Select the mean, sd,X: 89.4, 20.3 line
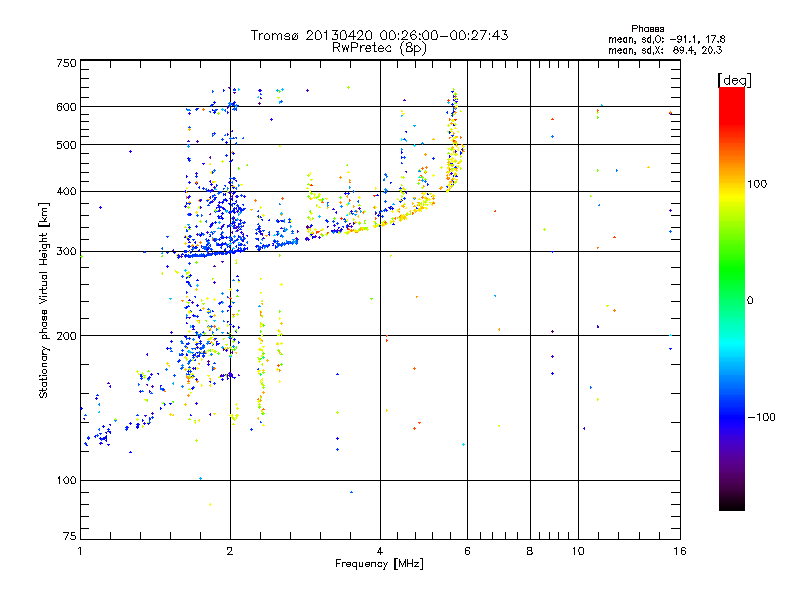800x600 pixels. (x=665, y=50)
